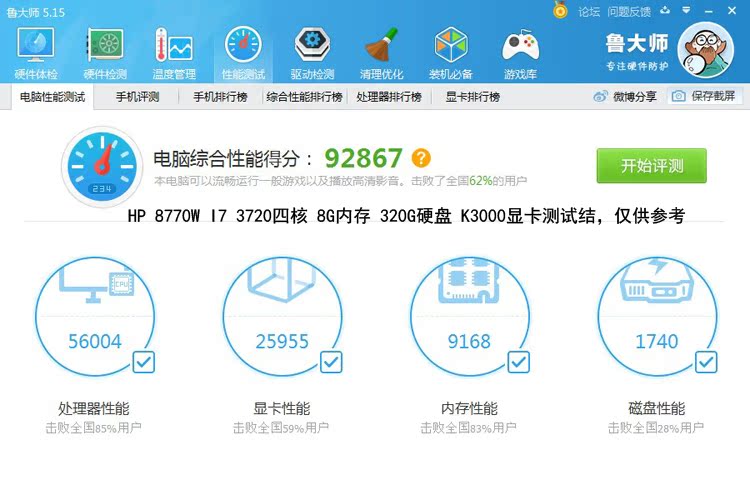
Task: Click 内存性能 label
Action: click(469, 408)
